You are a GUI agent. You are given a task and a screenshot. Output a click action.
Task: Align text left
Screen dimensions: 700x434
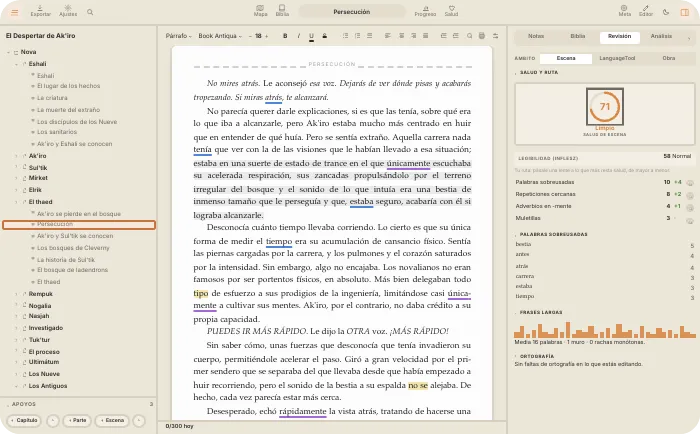tap(388, 36)
